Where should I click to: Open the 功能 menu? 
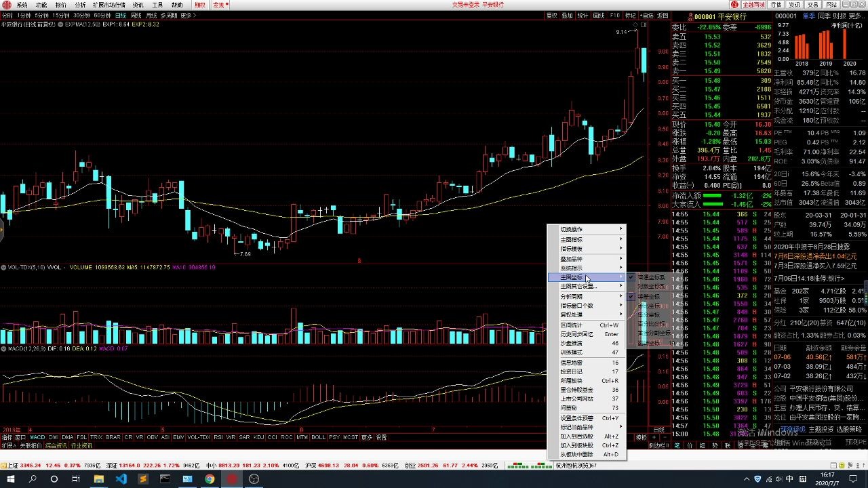[x=41, y=5]
